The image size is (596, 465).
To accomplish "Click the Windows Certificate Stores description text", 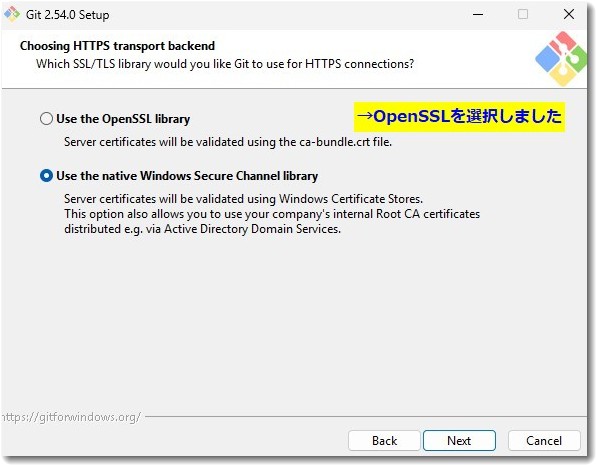I will pyautogui.click(x=243, y=198).
